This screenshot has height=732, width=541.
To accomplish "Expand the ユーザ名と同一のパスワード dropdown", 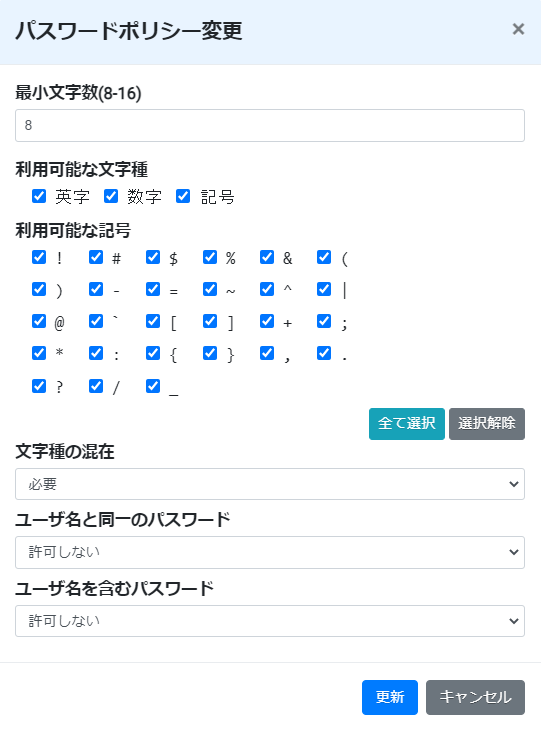I will pyautogui.click(x=270, y=552).
